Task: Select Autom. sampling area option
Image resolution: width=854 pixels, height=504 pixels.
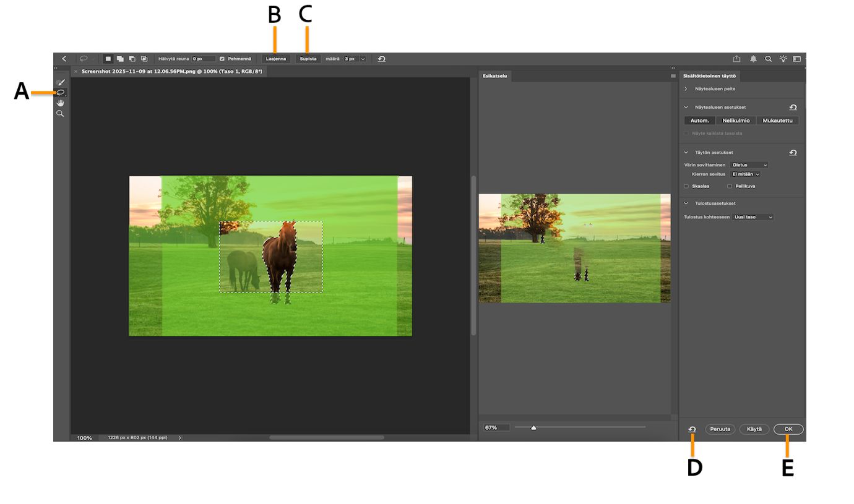Action: pyautogui.click(x=700, y=121)
